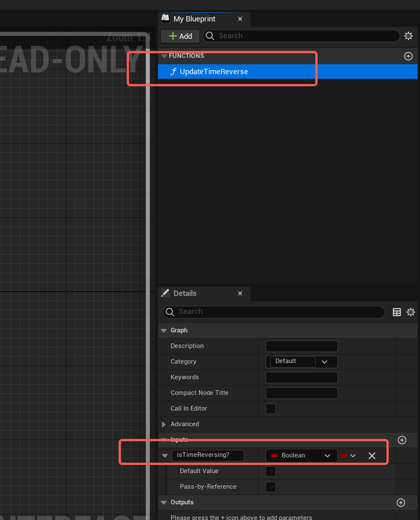420x520 pixels.
Task: Click the Description text field
Action: 301,346
